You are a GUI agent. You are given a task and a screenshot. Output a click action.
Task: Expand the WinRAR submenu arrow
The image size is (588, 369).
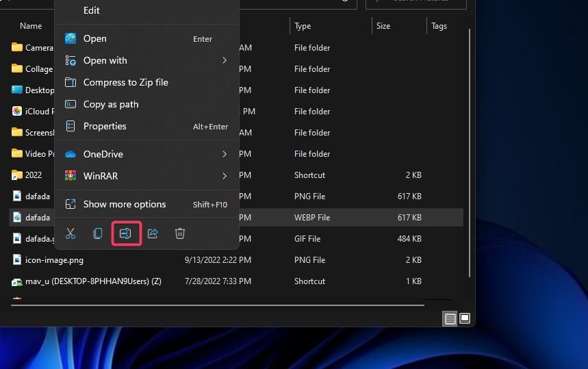pyautogui.click(x=225, y=176)
